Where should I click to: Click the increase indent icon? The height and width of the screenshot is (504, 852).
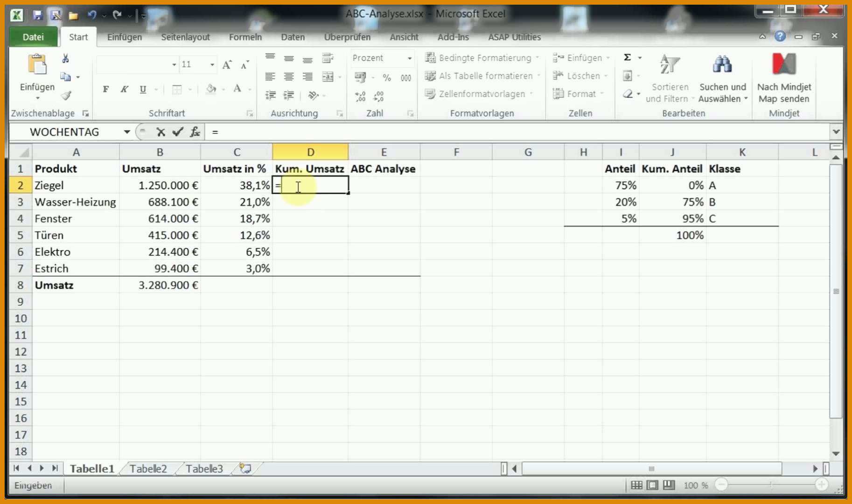[289, 95]
